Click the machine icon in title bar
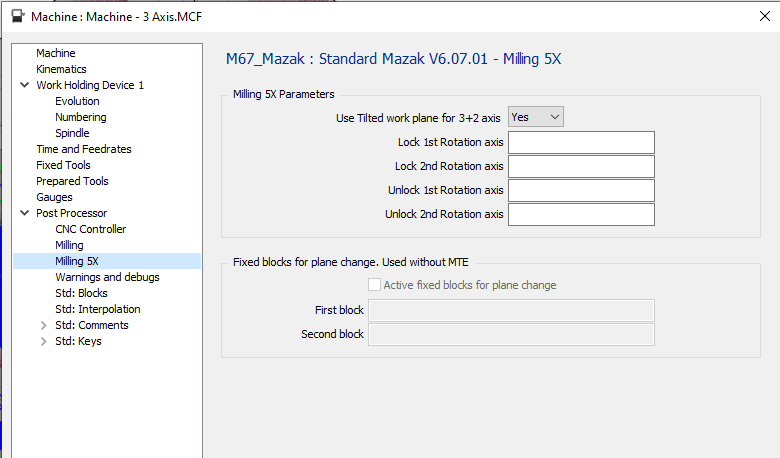 click(x=17, y=16)
